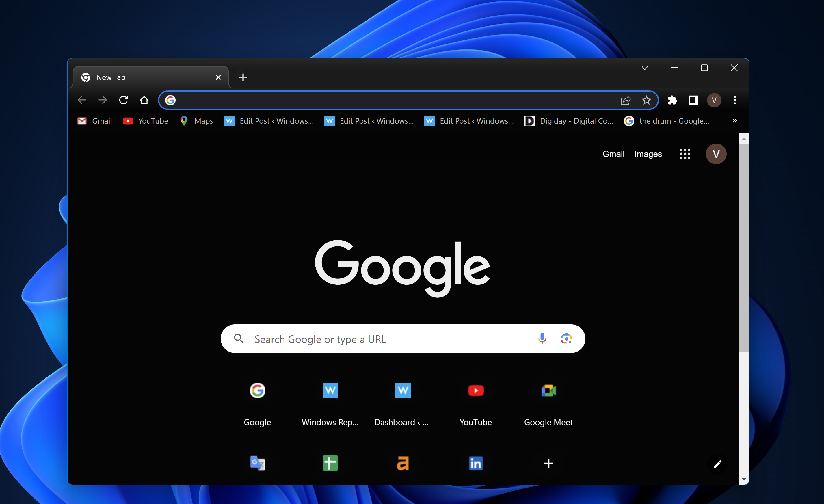Click the magnifier icon in the search box
Screen dimensions: 824x504
(239, 339)
